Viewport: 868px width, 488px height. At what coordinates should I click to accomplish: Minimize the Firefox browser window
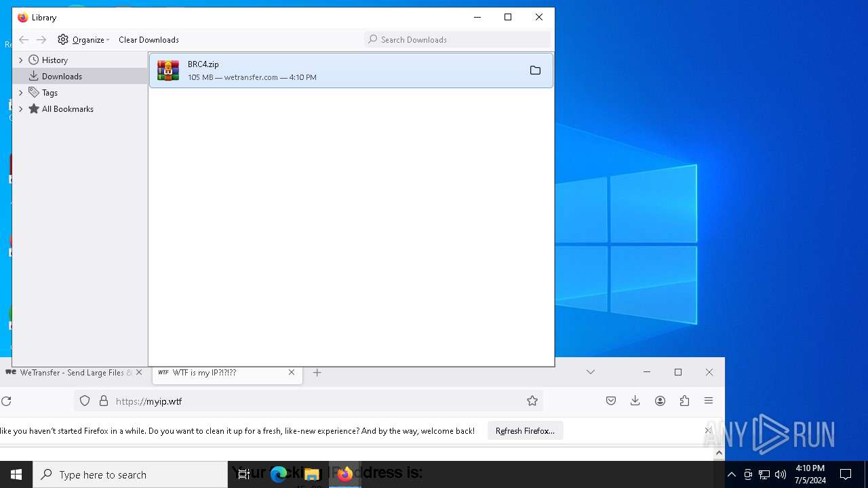point(647,372)
